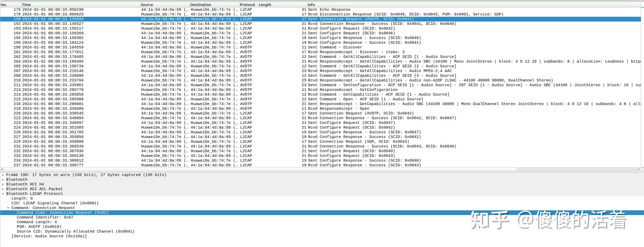
Task: Select the Command Identifier: 0x07 field
Action: pyautogui.click(x=45, y=217)
